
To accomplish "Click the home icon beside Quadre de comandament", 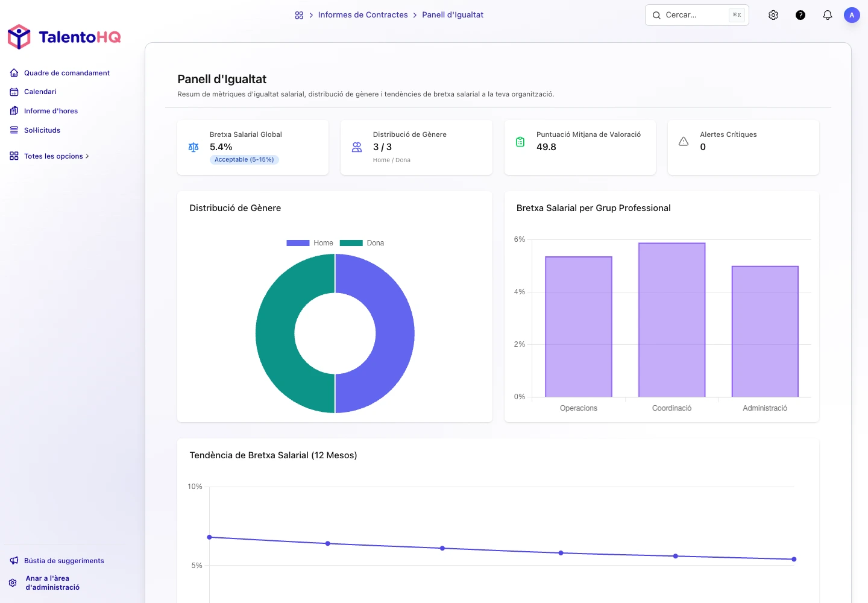I will click(x=14, y=73).
